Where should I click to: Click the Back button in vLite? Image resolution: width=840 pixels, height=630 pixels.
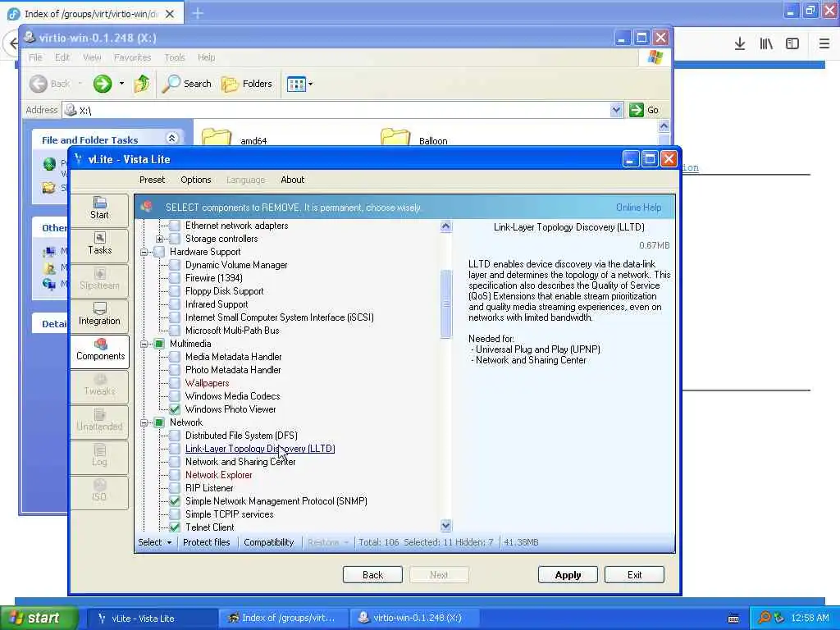click(x=372, y=575)
